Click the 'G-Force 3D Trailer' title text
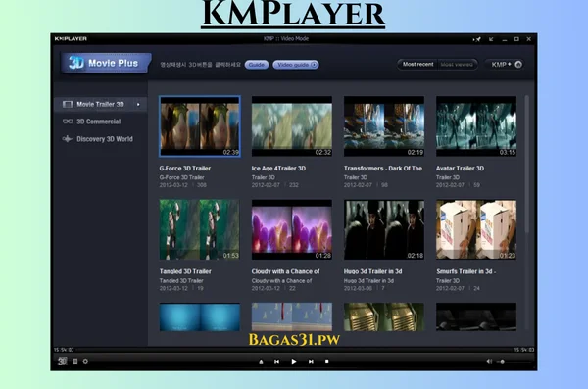 185,169
